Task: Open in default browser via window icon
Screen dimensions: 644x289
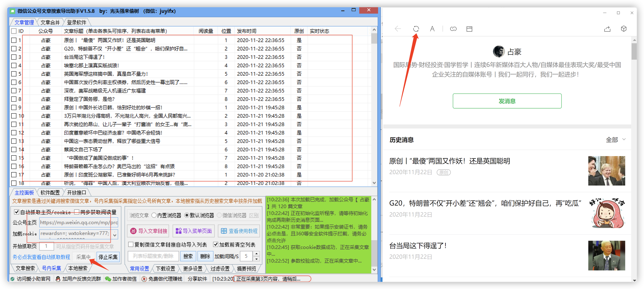Action: pyautogui.click(x=469, y=29)
